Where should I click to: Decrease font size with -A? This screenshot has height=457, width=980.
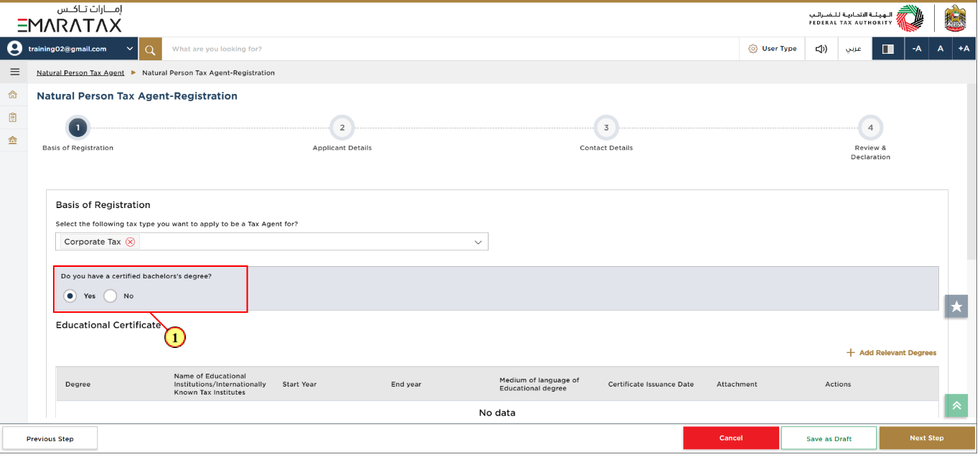point(916,49)
